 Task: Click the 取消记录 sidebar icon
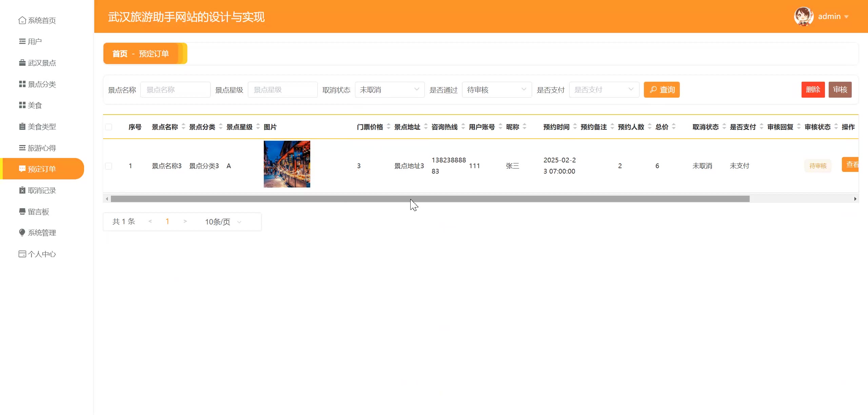click(x=22, y=190)
